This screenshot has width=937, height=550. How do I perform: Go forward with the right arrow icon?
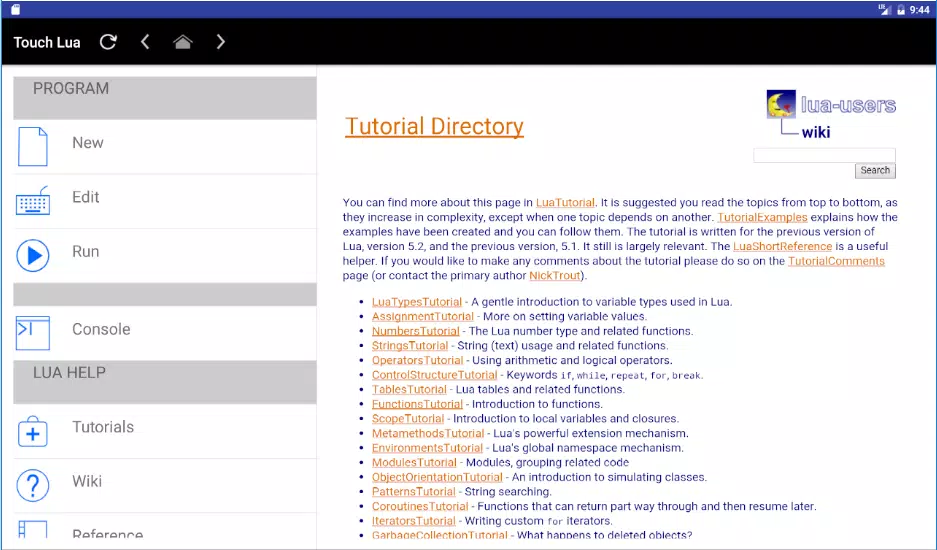click(x=221, y=42)
